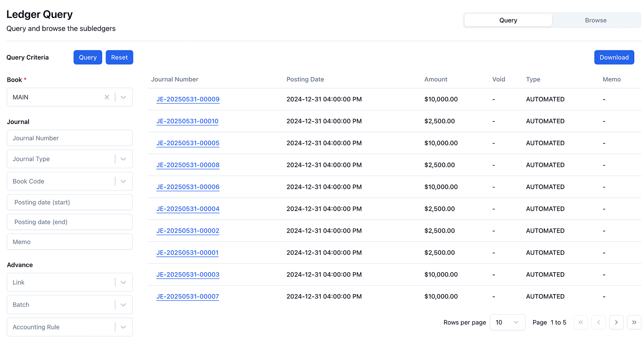This screenshot has height=349, width=644.
Task: Focus the Posting date (end) field
Action: click(70, 222)
